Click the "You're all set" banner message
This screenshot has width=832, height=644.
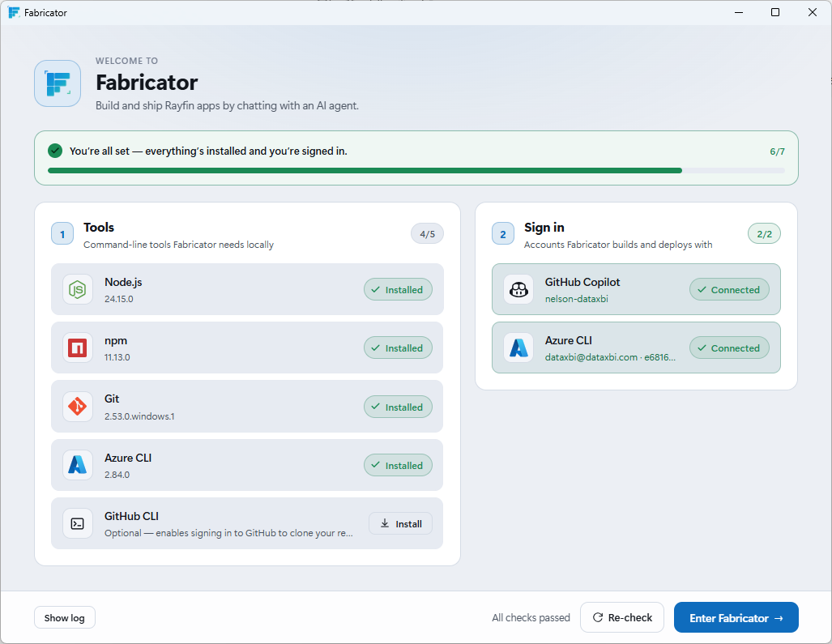click(x=208, y=151)
